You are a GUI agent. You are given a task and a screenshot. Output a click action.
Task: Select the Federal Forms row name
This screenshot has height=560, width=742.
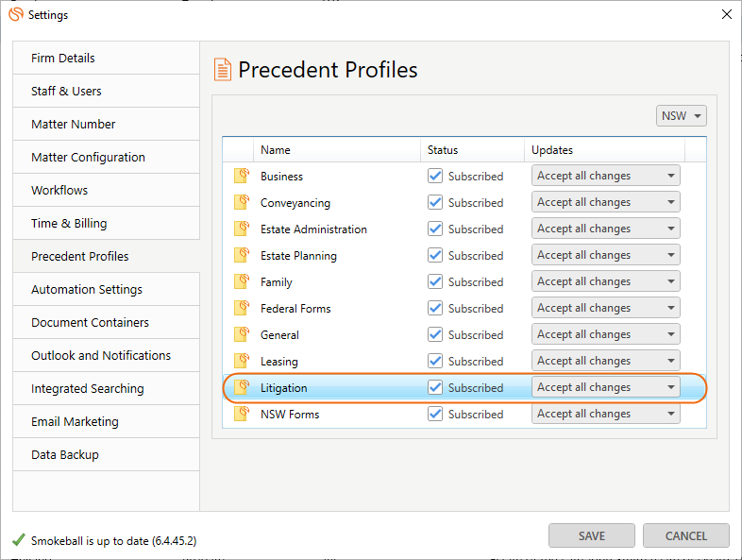[295, 309]
